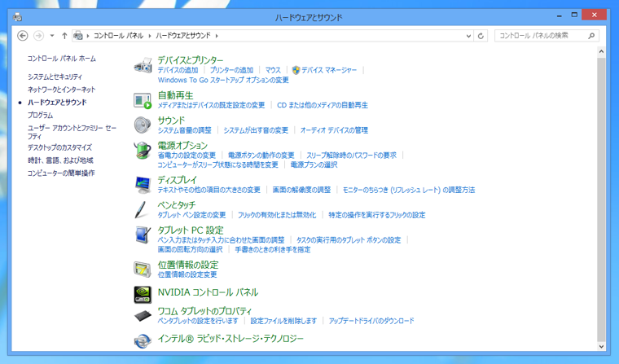619x364 pixels.
Task: Open the Devices and Printers icon (デバイスとプリンター)
Action: click(143, 65)
